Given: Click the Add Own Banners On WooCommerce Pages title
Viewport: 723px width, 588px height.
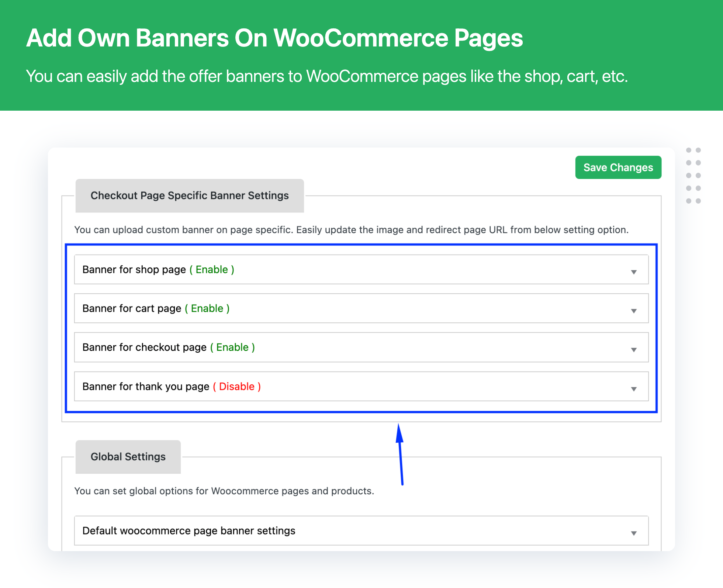Looking at the screenshot, I should point(274,38).
